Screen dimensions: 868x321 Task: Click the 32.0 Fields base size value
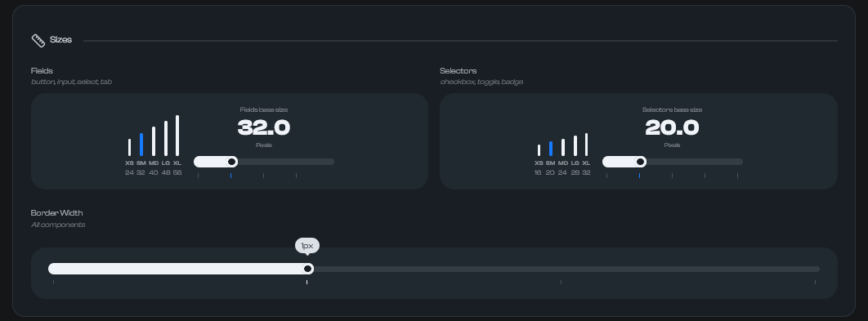pyautogui.click(x=263, y=128)
